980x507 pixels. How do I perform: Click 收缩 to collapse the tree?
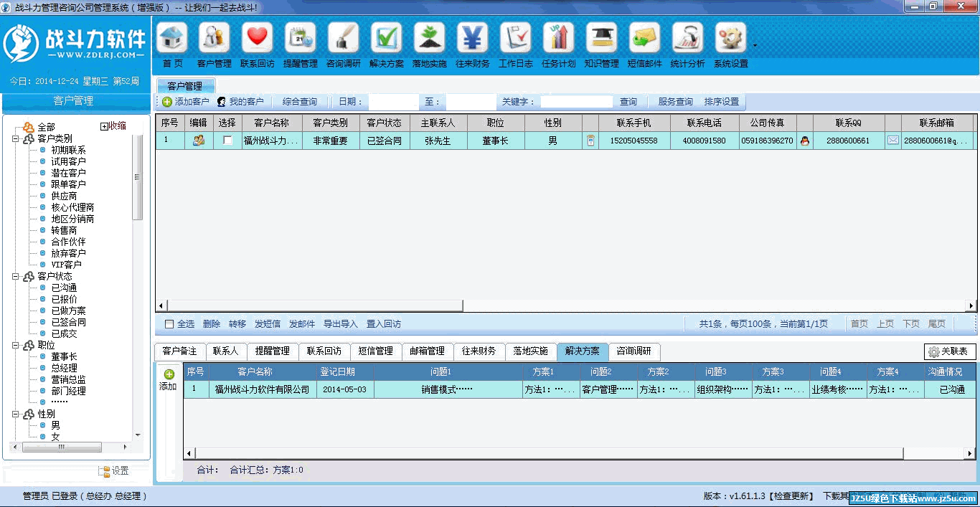click(x=113, y=126)
